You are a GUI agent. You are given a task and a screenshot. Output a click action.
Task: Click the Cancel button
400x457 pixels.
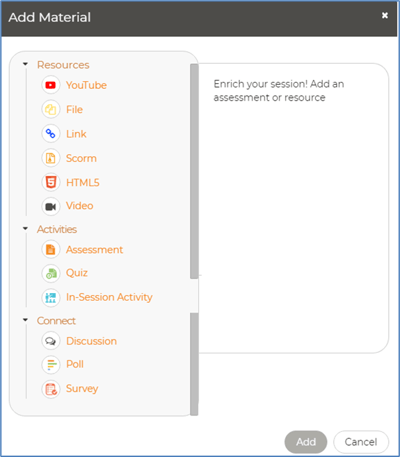coord(361,442)
